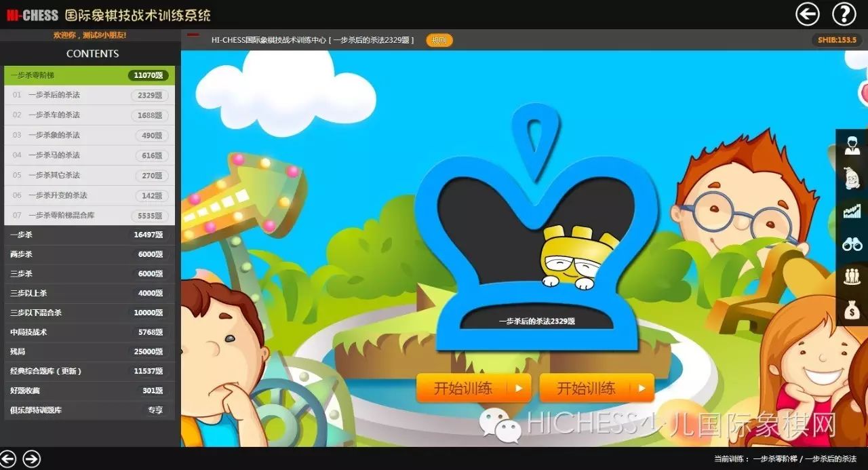Click the 1688题 count badge
868x470 pixels.
click(150, 115)
